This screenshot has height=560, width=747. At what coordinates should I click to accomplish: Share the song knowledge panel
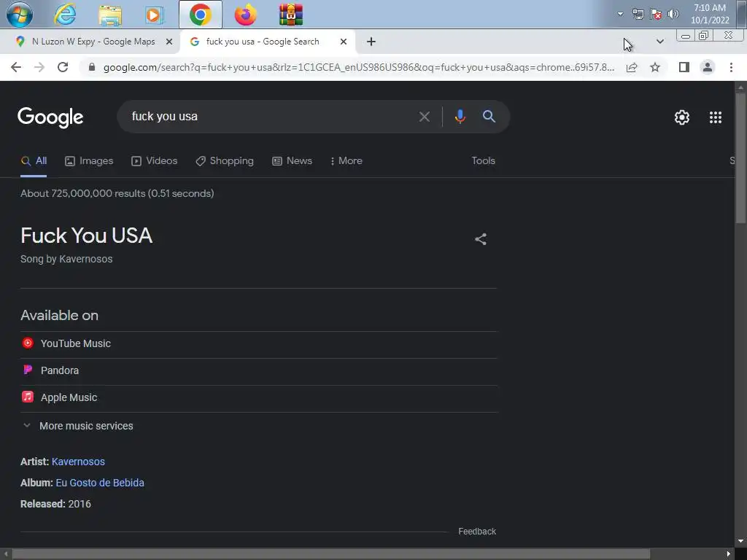pos(481,239)
